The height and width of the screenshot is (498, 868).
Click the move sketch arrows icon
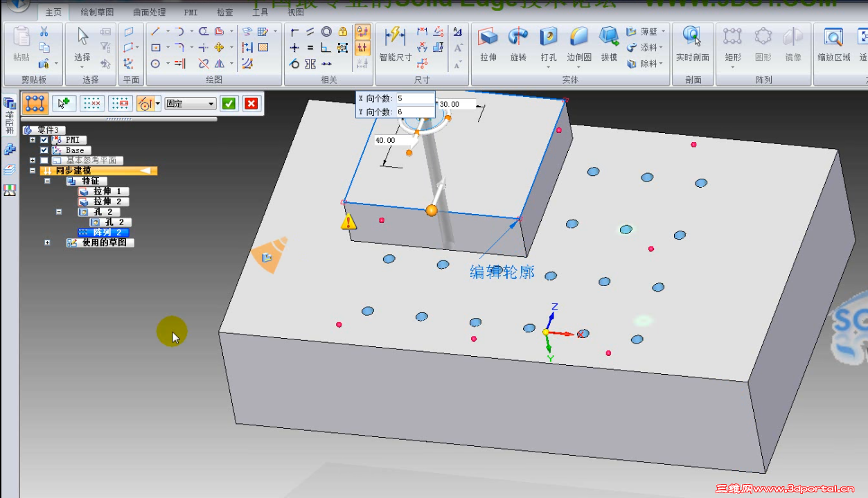(x=220, y=48)
